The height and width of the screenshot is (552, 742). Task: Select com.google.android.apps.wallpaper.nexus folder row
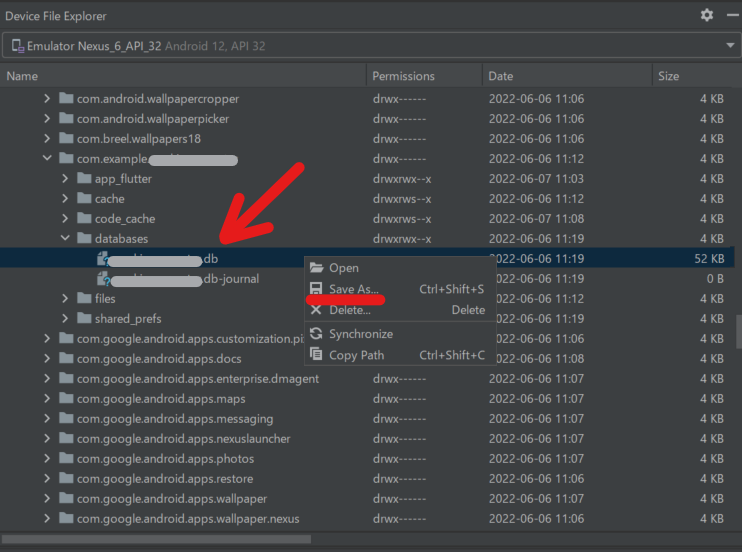(x=367, y=518)
